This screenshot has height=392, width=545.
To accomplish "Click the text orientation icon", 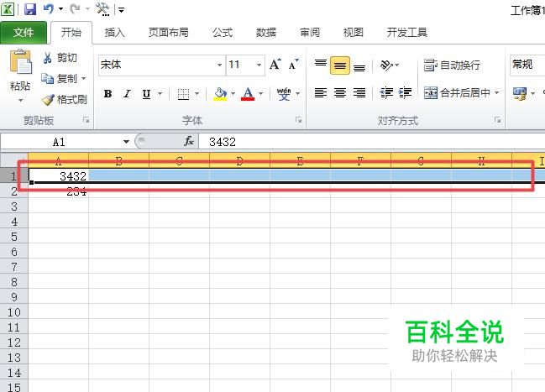I will click(386, 65).
